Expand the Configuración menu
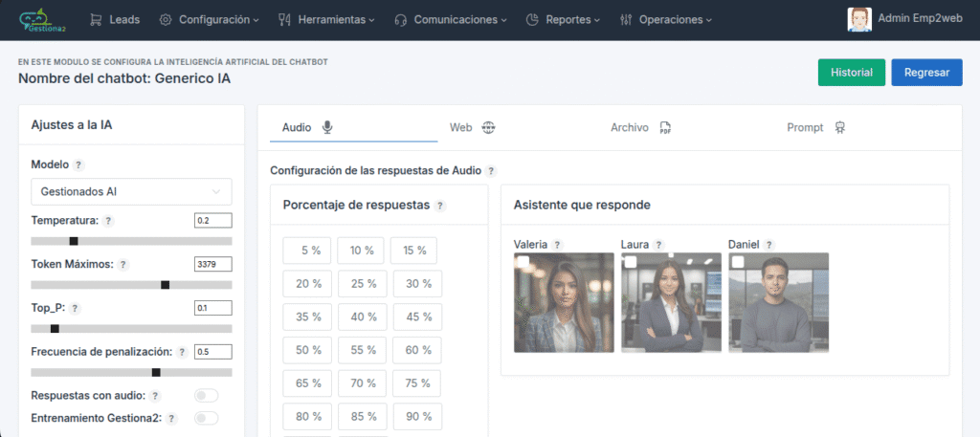This screenshot has width=980, height=437. tap(210, 19)
